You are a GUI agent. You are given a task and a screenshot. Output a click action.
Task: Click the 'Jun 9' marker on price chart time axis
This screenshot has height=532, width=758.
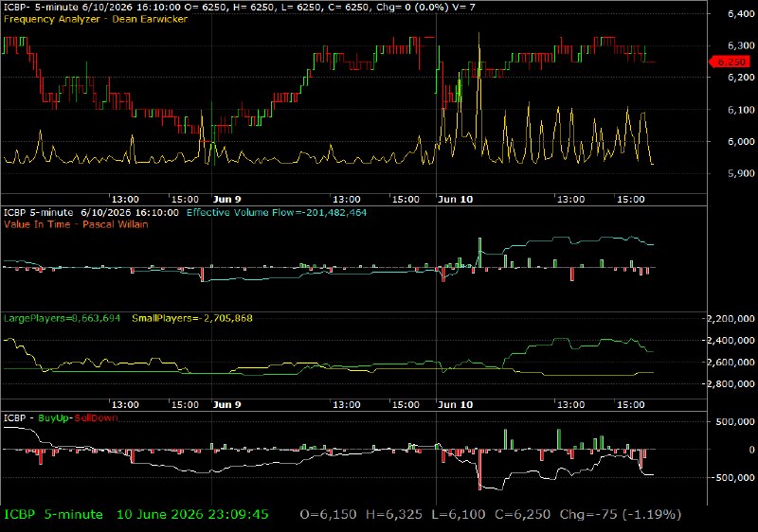pyautogui.click(x=226, y=200)
